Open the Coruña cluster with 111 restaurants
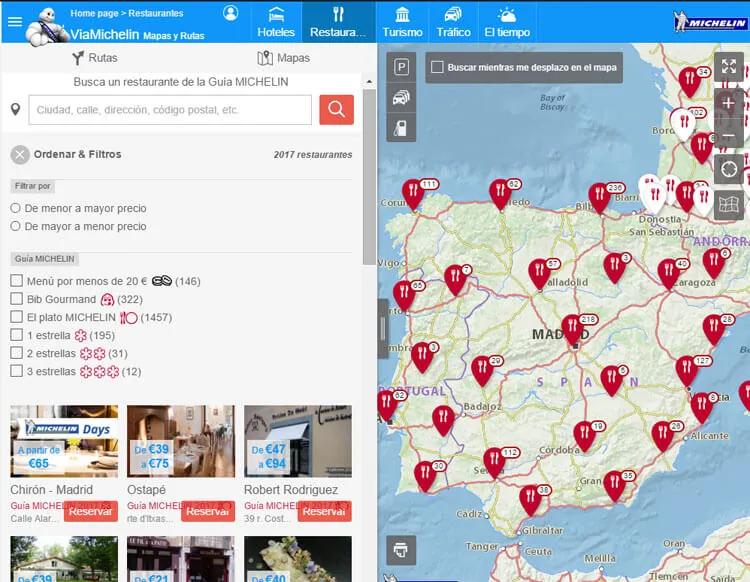 tap(413, 194)
